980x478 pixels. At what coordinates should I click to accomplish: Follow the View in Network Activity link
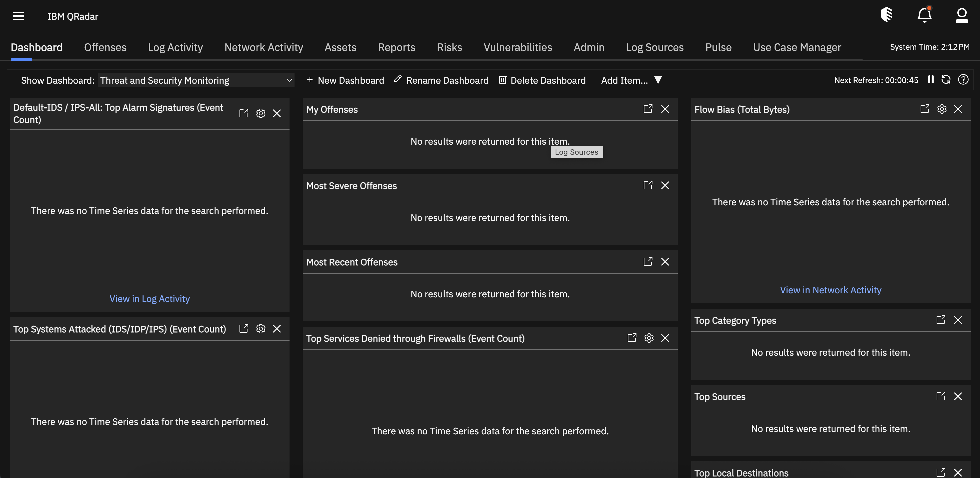830,290
